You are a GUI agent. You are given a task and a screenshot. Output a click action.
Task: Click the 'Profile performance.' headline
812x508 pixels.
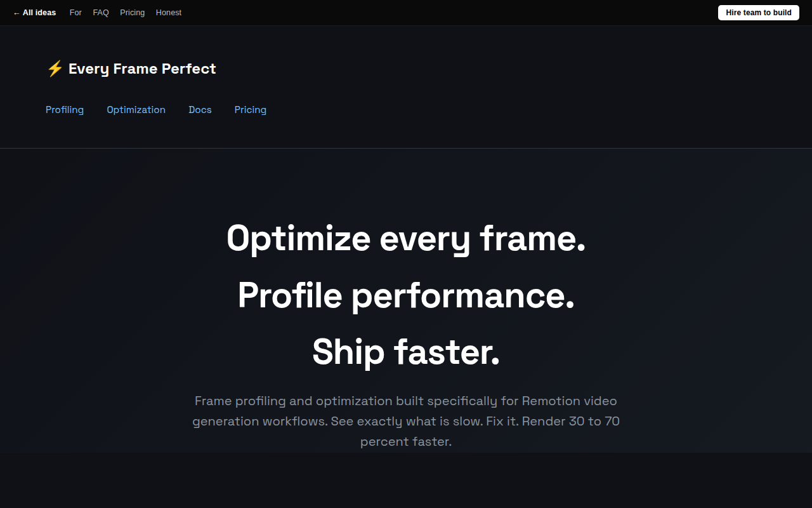(x=406, y=295)
